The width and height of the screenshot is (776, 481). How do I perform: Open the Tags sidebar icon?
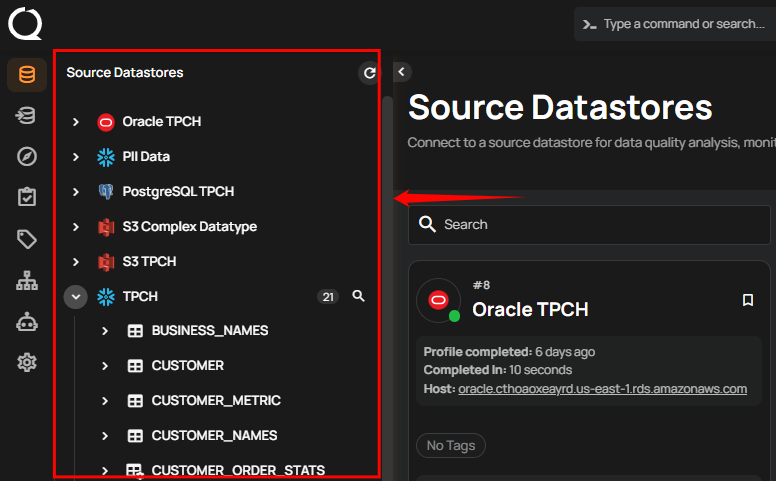[x=27, y=239]
